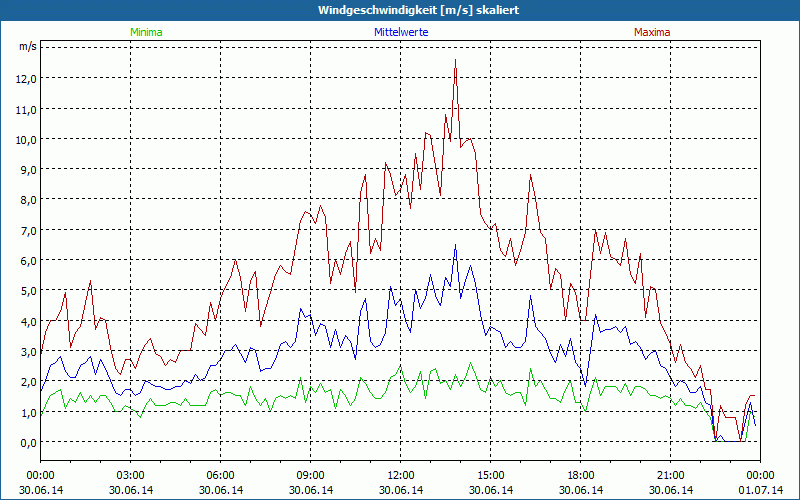
Task: Click the 15:00 time axis label
Action: tap(491, 475)
